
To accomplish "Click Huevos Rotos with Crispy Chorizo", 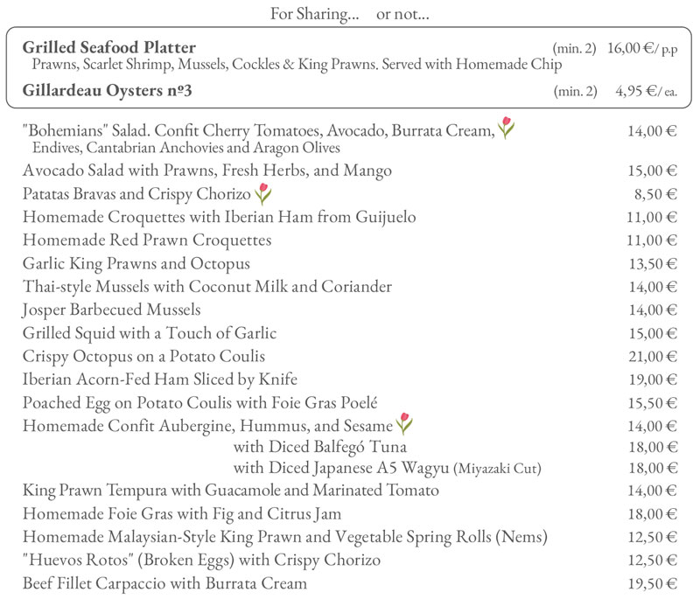I will click(x=201, y=561).
